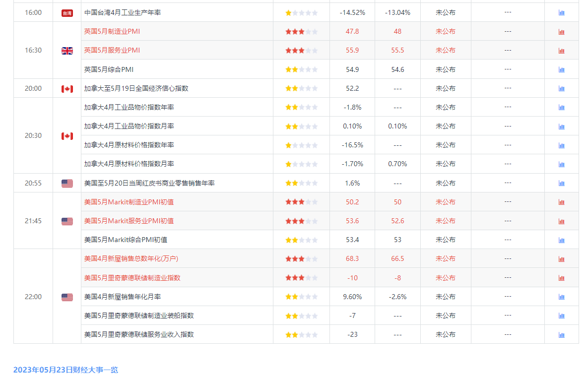Select star rating of 中国台湾4月工业生产年率
This screenshot has height=378, width=588.
(x=302, y=13)
